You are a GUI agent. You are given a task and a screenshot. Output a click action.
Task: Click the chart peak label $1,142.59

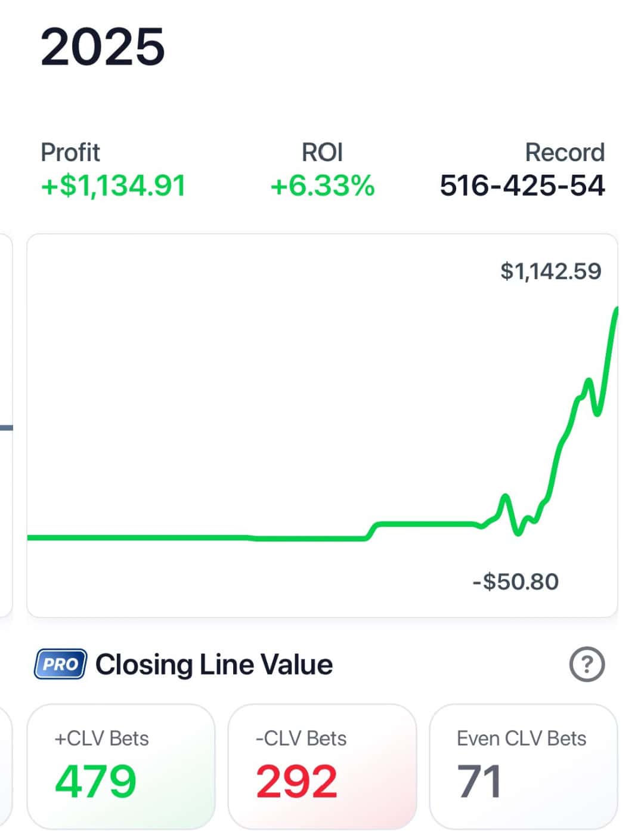[551, 271]
